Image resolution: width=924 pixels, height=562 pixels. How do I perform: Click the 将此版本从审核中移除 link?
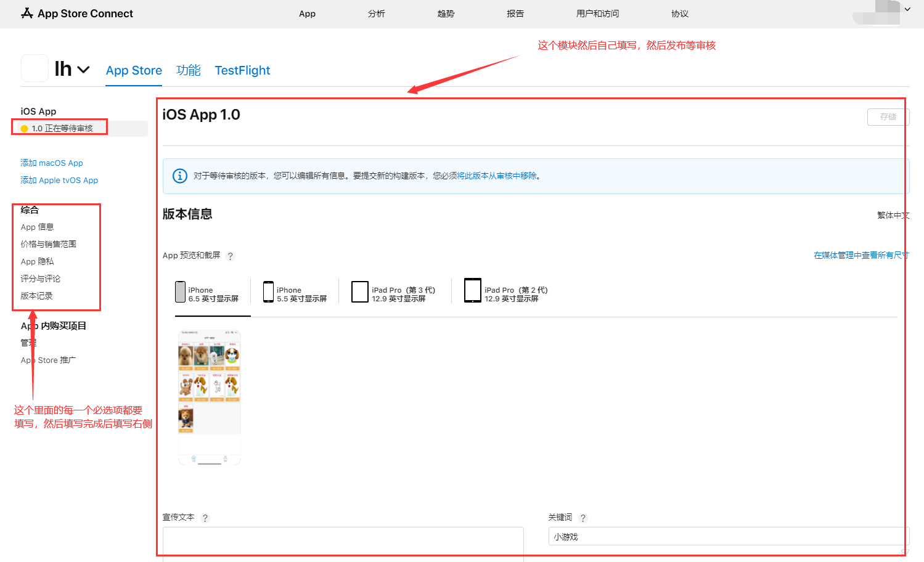pyautogui.click(x=497, y=176)
